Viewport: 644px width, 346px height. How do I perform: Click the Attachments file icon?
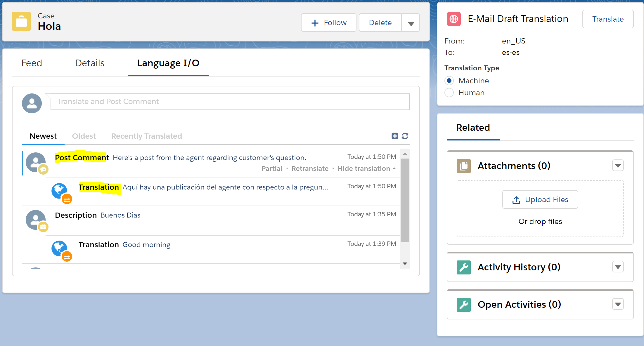[x=463, y=166]
